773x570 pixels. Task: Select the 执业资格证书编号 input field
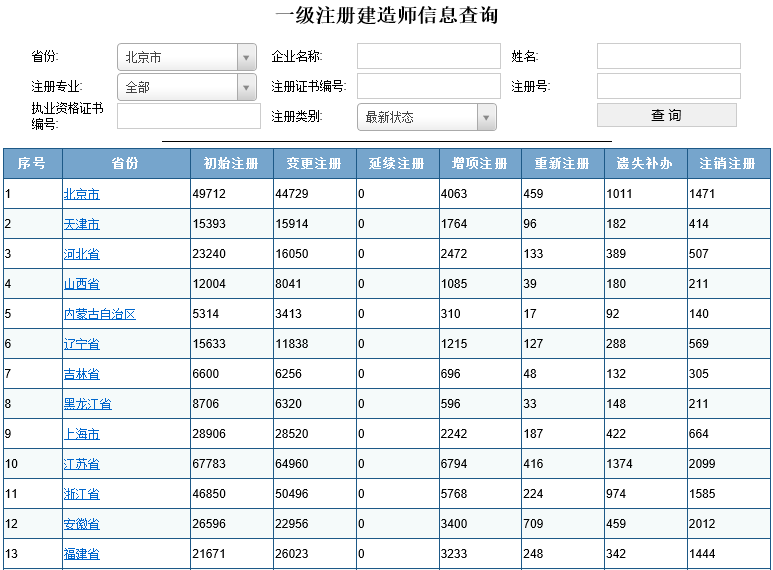pos(188,116)
